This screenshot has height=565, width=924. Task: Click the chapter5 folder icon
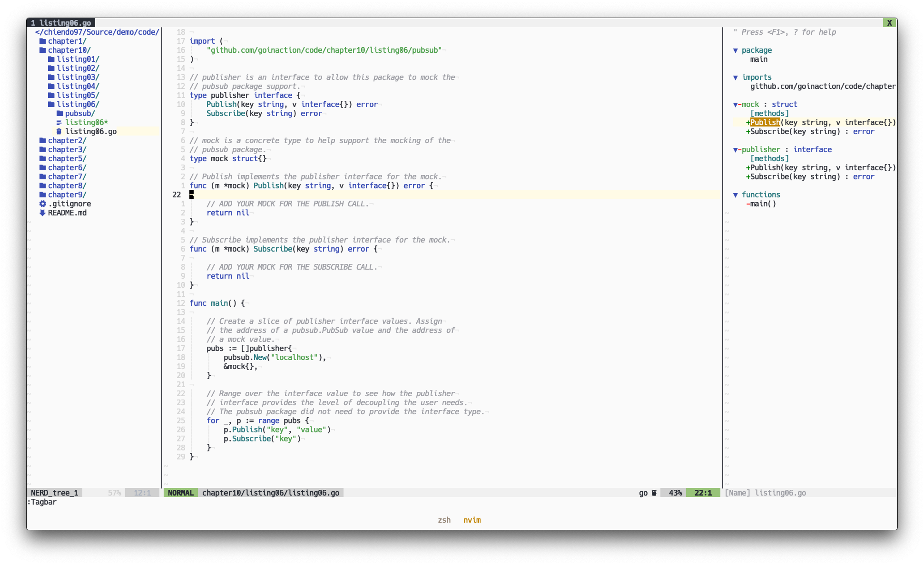(42, 158)
